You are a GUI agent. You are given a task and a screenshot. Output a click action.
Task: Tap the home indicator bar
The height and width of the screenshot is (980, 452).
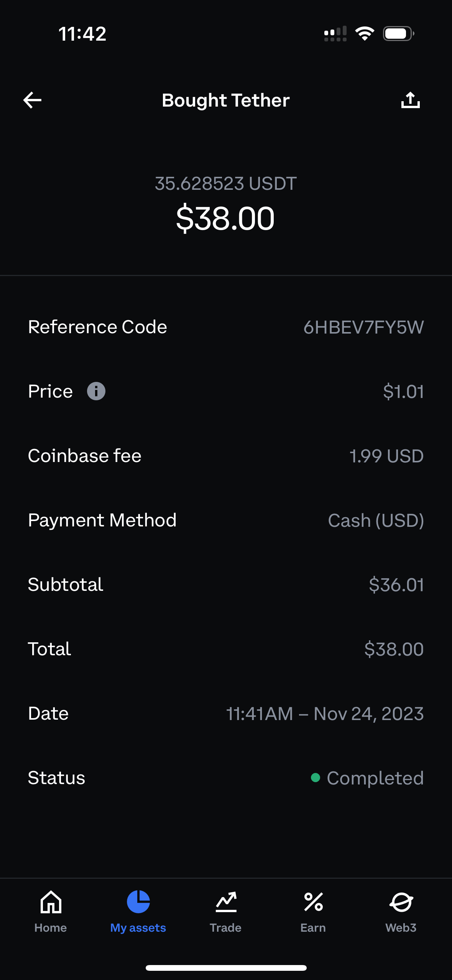click(x=226, y=968)
